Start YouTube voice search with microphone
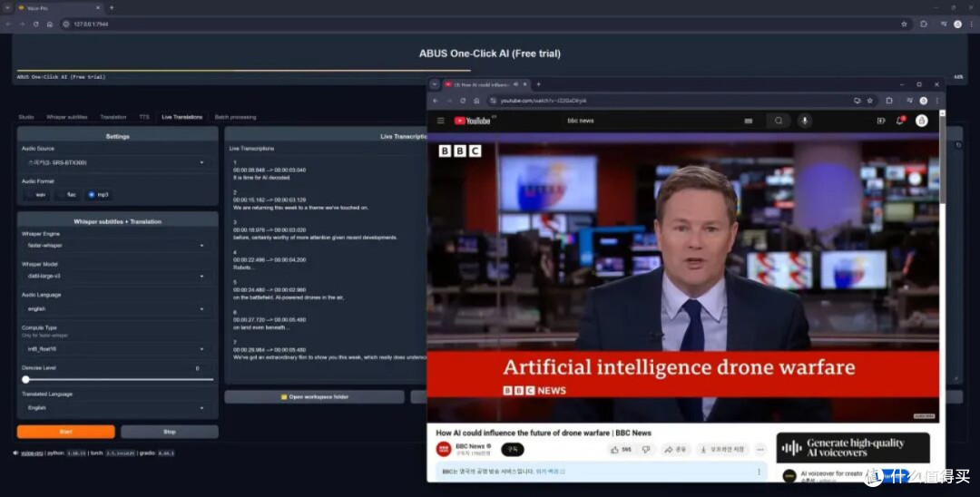Screen dimensions: 980x497 point(804,121)
